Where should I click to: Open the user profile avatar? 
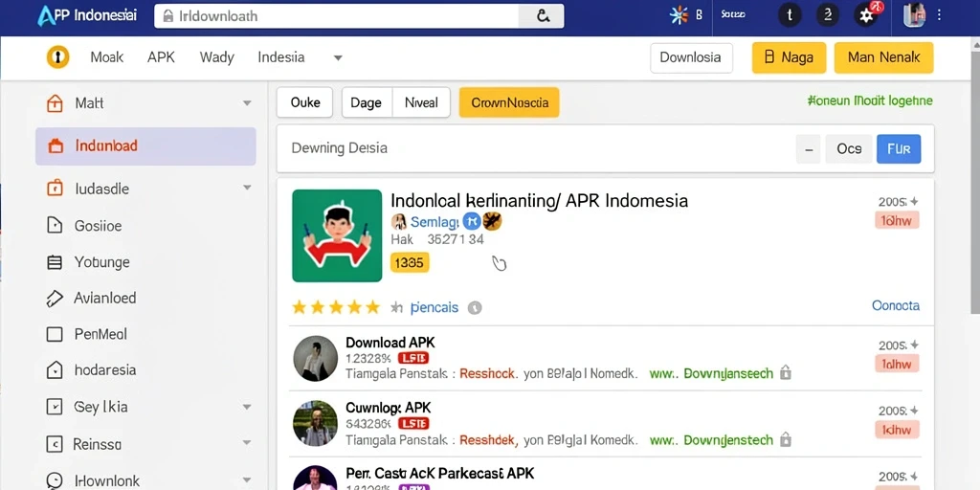click(x=914, y=15)
